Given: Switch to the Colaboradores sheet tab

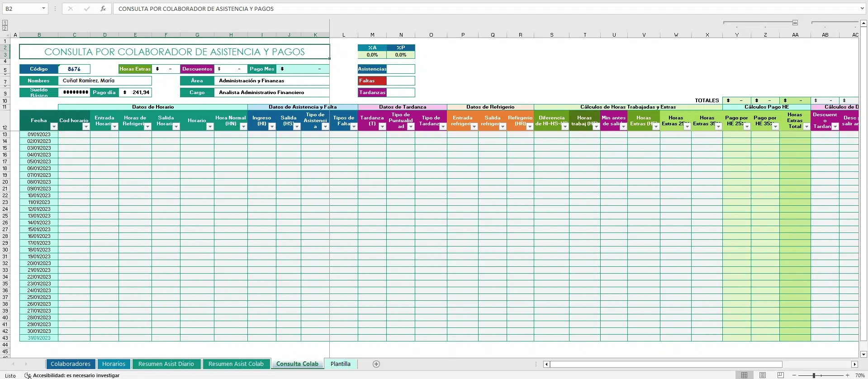Looking at the screenshot, I should [x=71, y=364].
